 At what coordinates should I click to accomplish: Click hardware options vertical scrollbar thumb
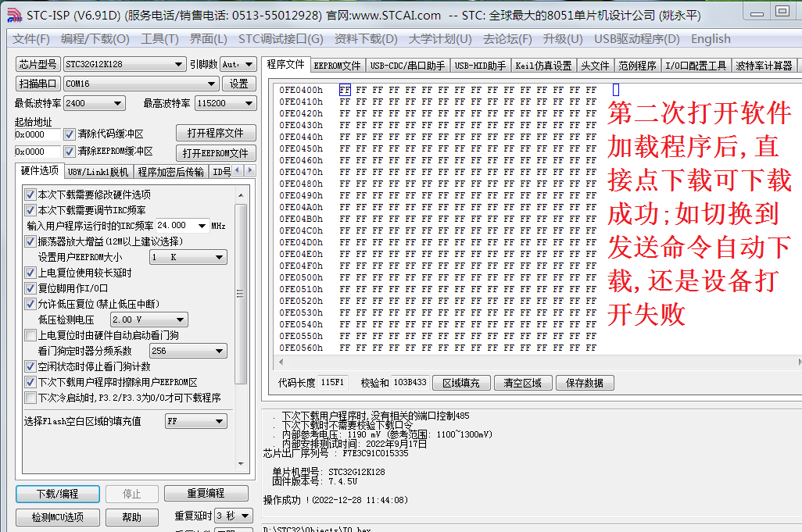241,293
